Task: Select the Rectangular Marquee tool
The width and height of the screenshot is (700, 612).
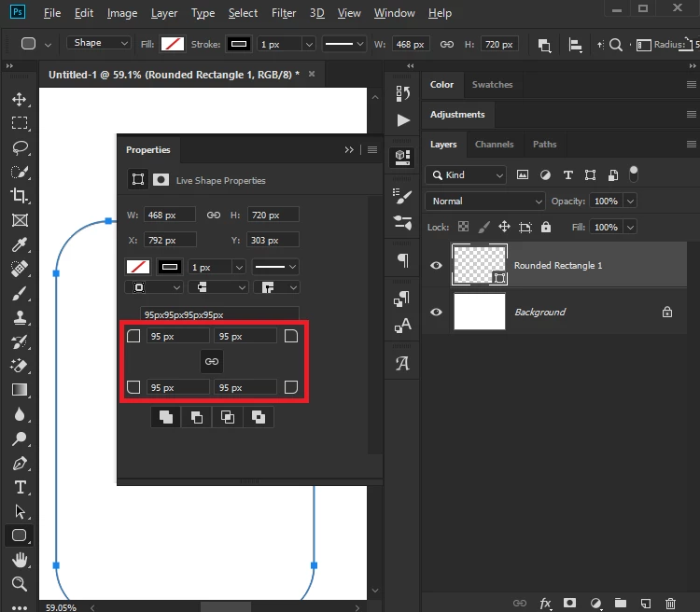Action: [20, 123]
